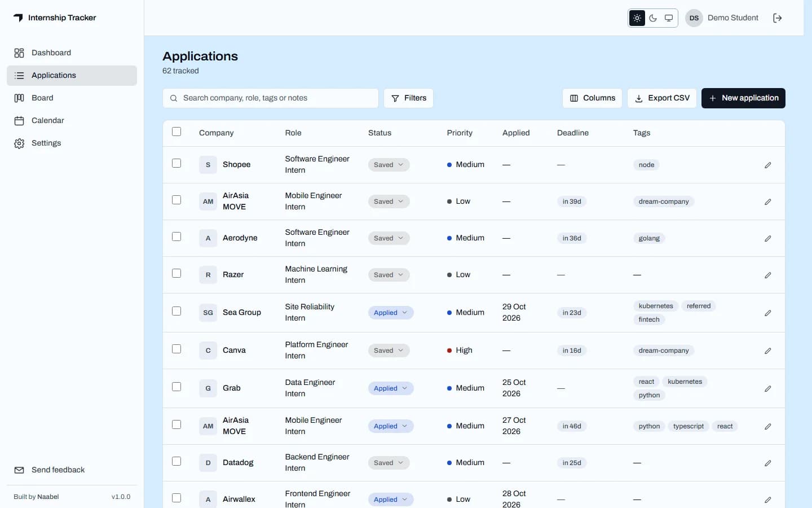Open the Board view in the sidebar
This screenshot has height=508, width=812.
pos(72,98)
